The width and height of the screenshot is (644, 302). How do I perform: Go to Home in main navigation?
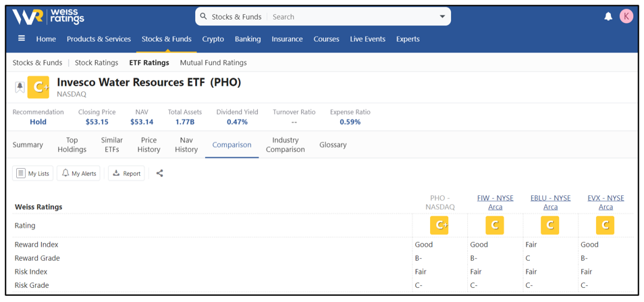tap(46, 39)
